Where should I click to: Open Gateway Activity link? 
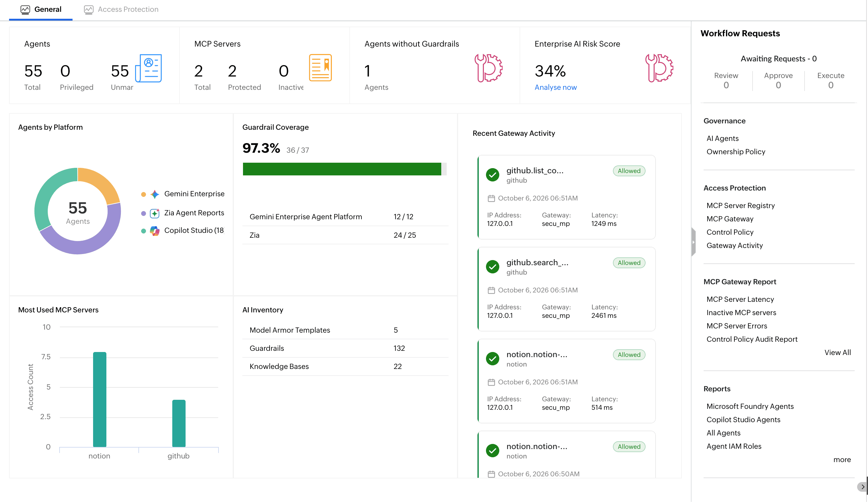734,245
